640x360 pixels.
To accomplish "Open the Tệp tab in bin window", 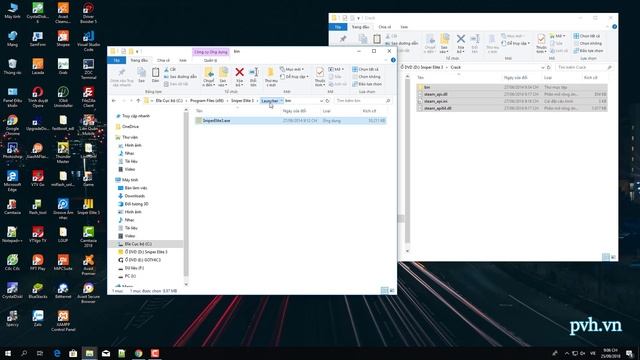I will tap(117, 60).
